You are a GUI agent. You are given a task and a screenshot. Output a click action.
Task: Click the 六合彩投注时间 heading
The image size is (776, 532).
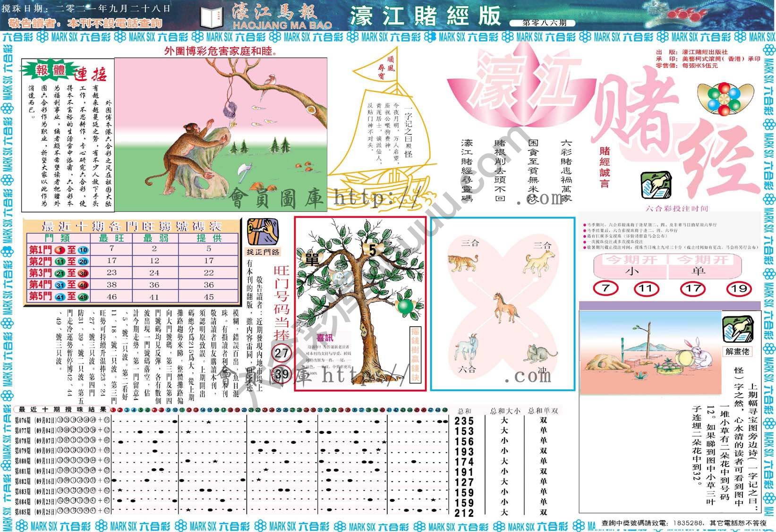[677, 208]
